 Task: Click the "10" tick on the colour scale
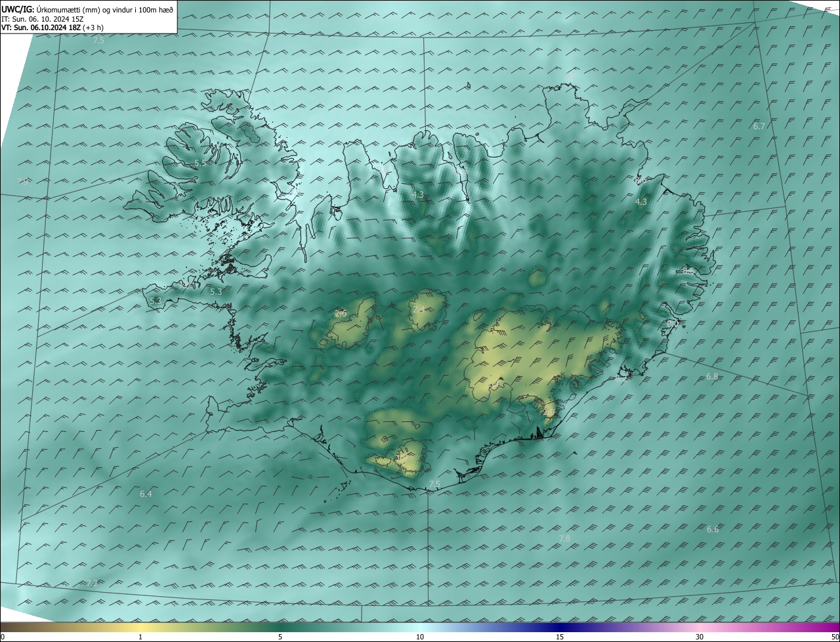[x=420, y=637]
